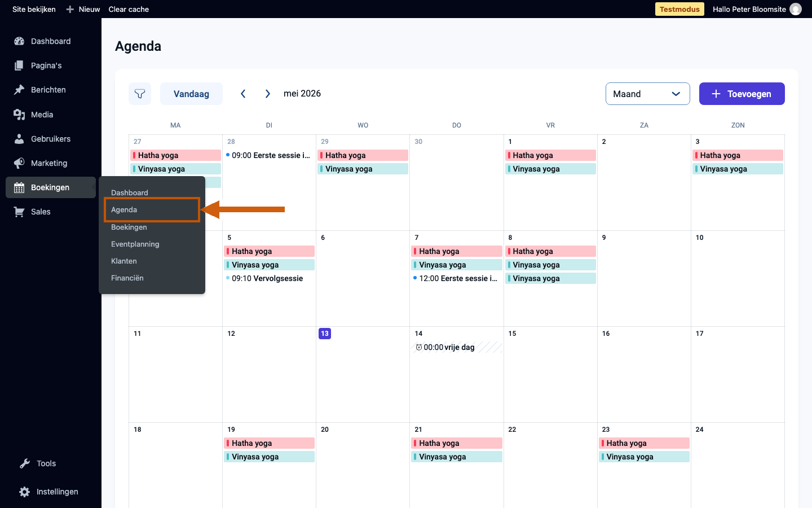812x508 pixels.
Task: Click the day number 30 cell
Action: point(418,142)
